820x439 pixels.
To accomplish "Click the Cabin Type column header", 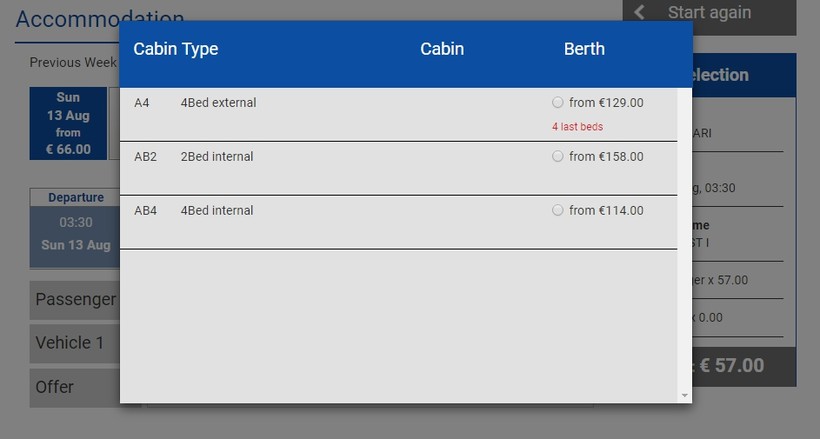I will point(176,49).
